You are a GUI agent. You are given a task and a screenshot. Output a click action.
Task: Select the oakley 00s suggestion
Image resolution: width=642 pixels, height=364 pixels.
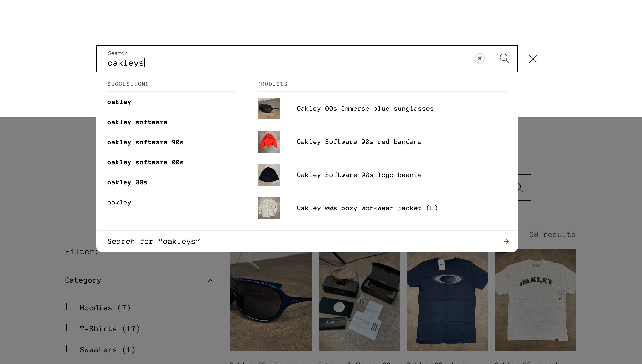coord(127,182)
